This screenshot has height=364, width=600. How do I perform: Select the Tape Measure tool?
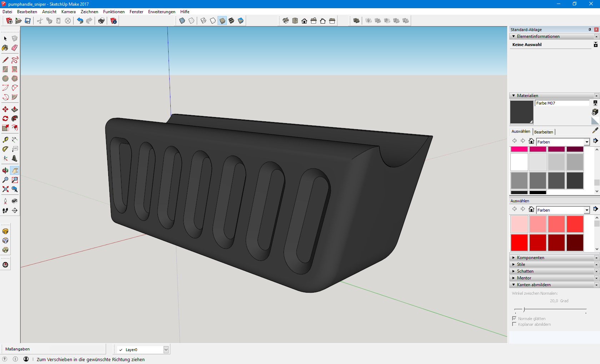click(x=5, y=140)
